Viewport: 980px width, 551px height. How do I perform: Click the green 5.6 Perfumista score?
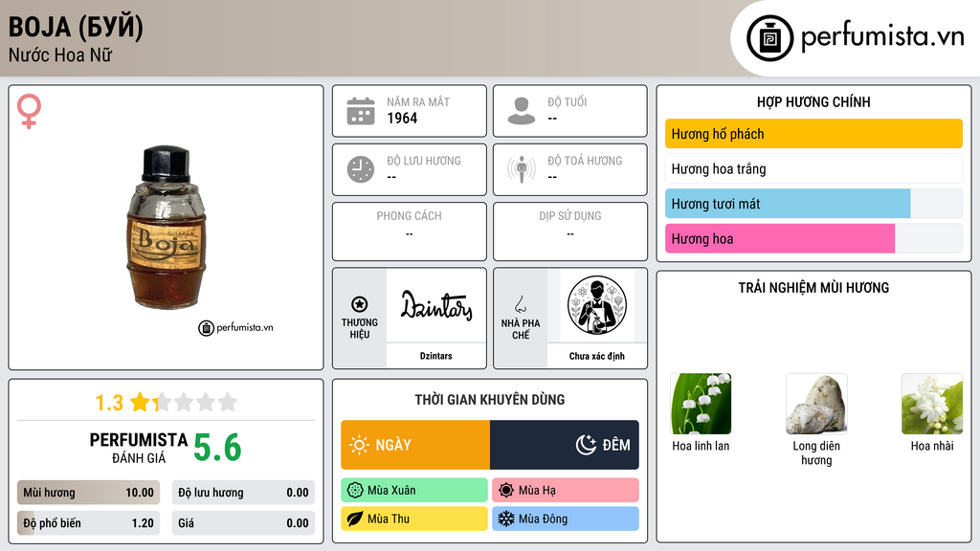217,448
